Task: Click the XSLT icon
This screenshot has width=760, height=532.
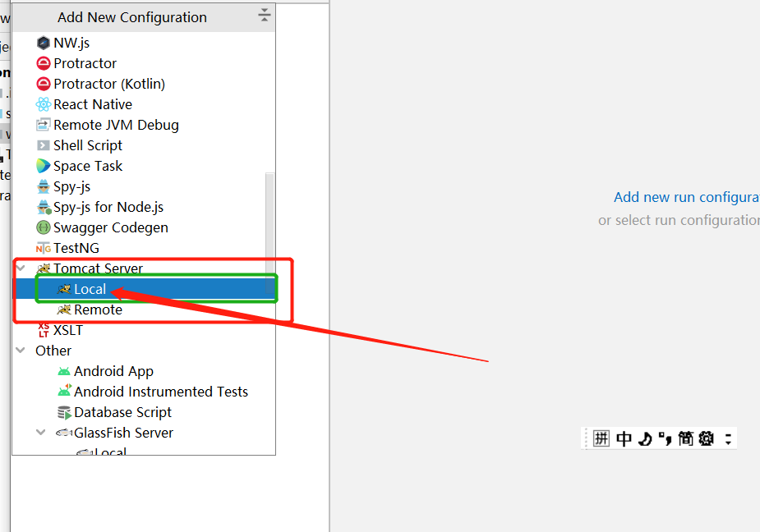Action: (44, 330)
